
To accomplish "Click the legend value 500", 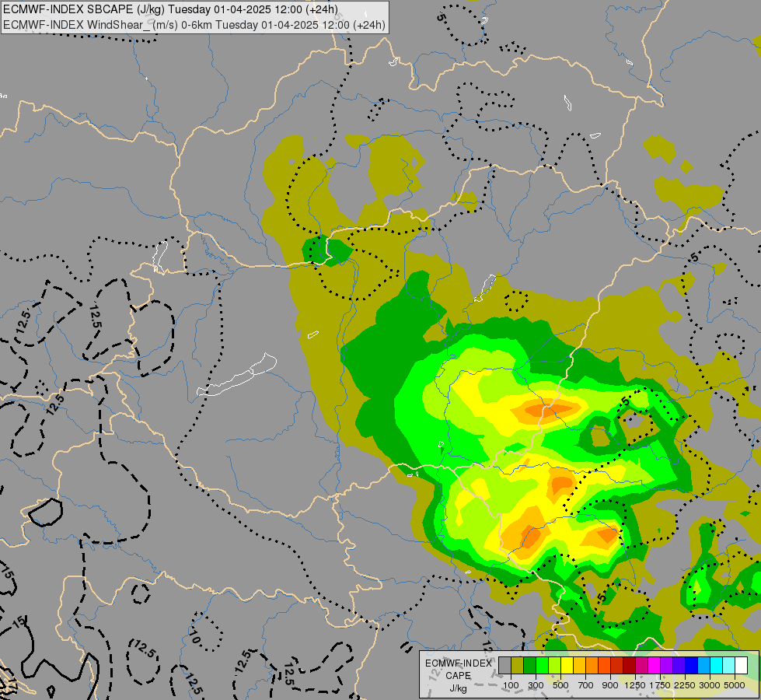I will (x=560, y=685).
